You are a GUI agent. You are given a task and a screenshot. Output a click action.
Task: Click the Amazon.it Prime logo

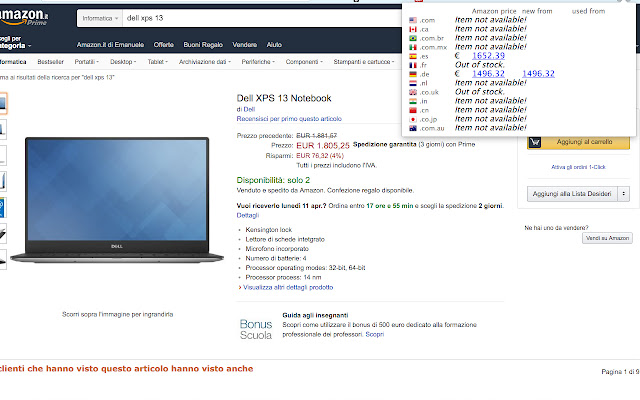pyautogui.click(x=24, y=17)
